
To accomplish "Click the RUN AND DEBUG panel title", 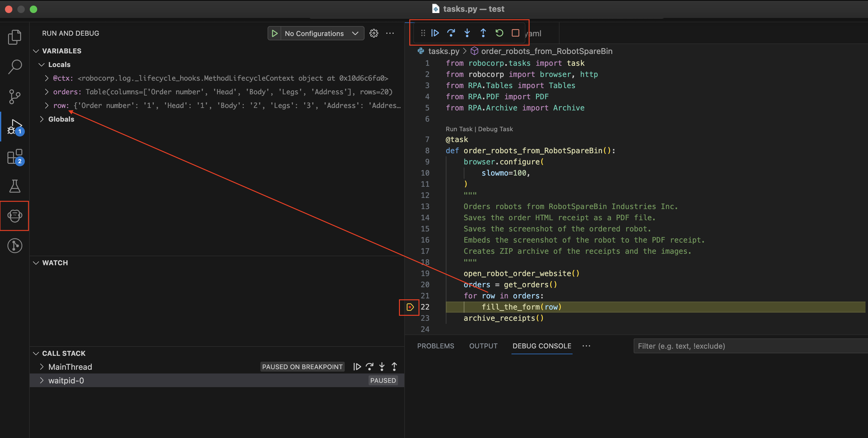I will 70,34.
